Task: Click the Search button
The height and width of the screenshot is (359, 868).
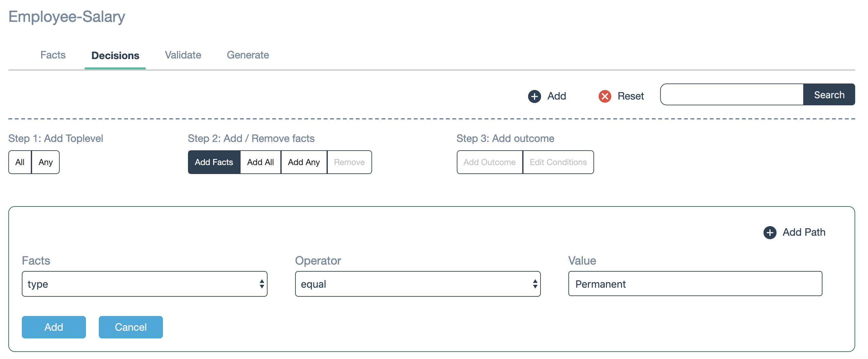Action: pos(829,95)
